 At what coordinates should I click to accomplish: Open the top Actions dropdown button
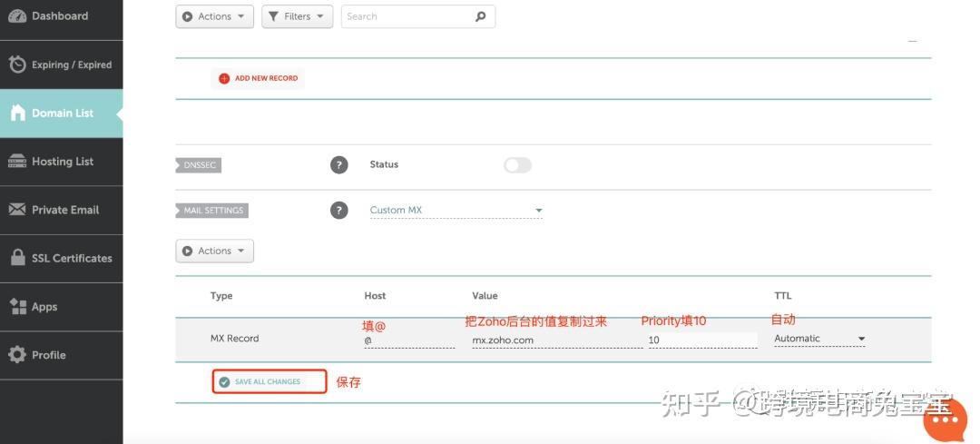[214, 16]
